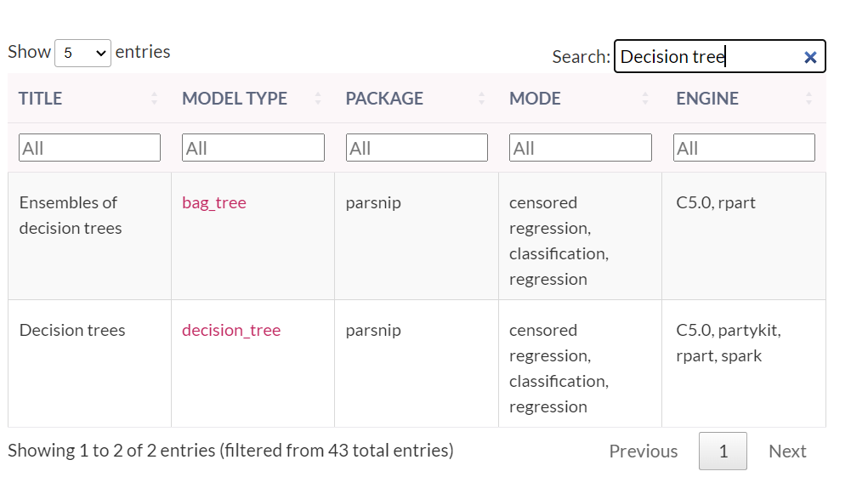Click the sort arrows in the MODEL TYPE column
This screenshot has width=868, height=494.
318,99
